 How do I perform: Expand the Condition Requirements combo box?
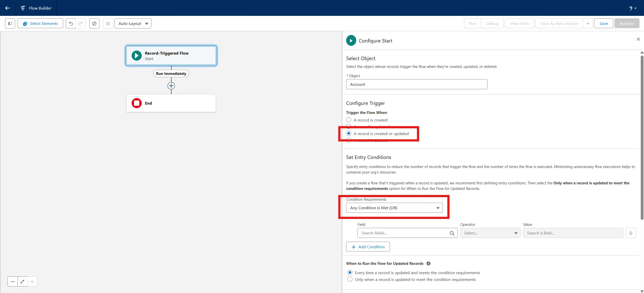pyautogui.click(x=394, y=208)
